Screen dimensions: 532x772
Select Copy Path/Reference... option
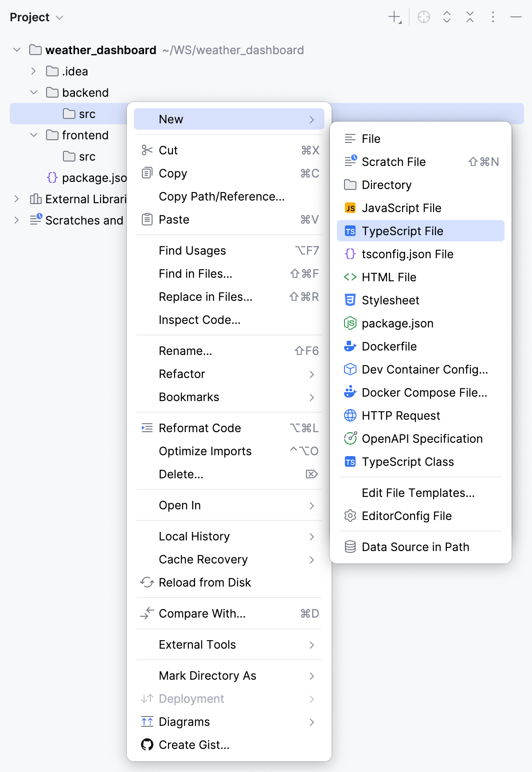[x=229, y=196]
